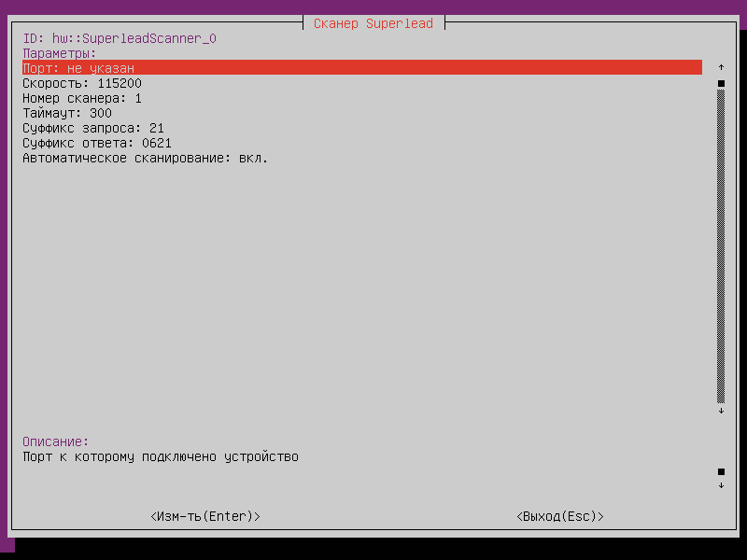Click the 'Параметры:' heading
747x560 pixels.
click(x=60, y=53)
